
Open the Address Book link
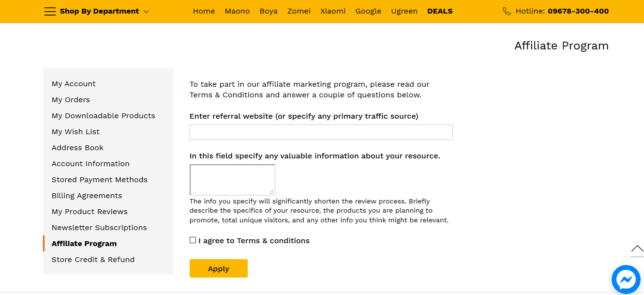[77, 148]
